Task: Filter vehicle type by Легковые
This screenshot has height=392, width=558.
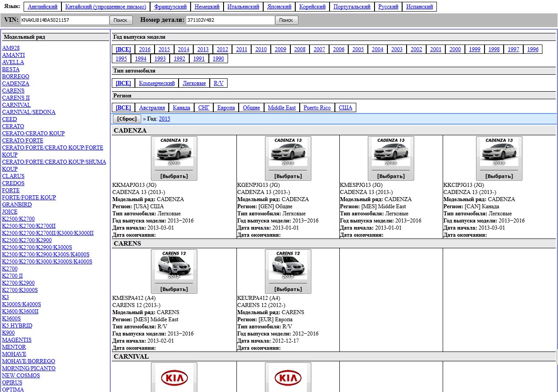Action: pyautogui.click(x=194, y=83)
